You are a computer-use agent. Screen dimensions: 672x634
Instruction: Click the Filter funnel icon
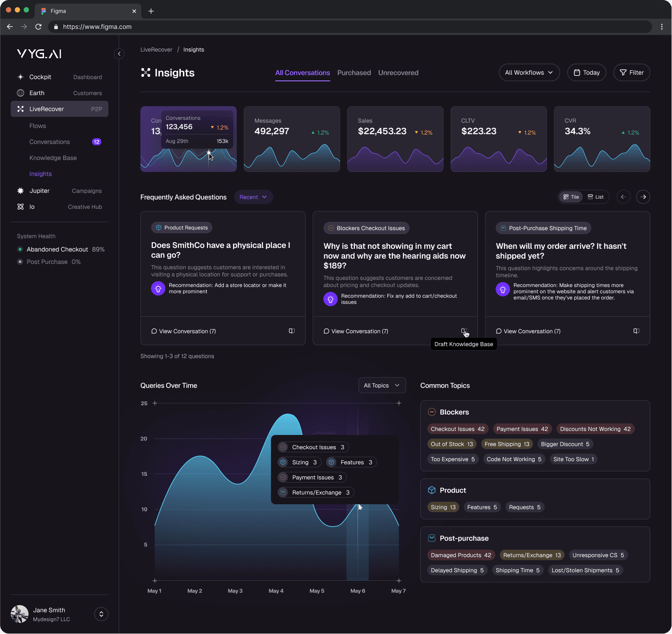pos(623,72)
